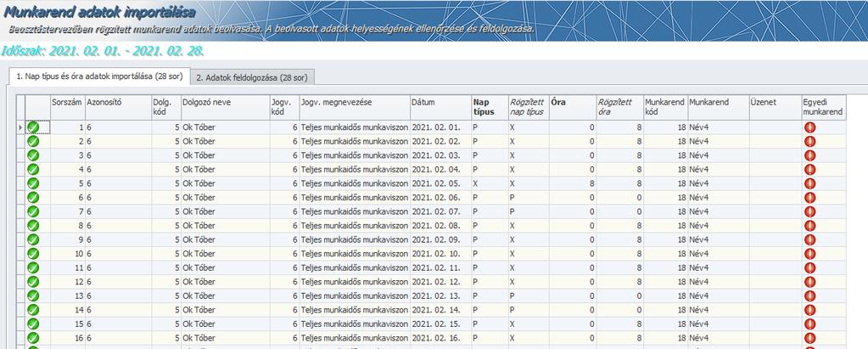Click Nap típus X on 2021. 02. 05.
Viewport: 868px width, 349px height.
point(490,183)
